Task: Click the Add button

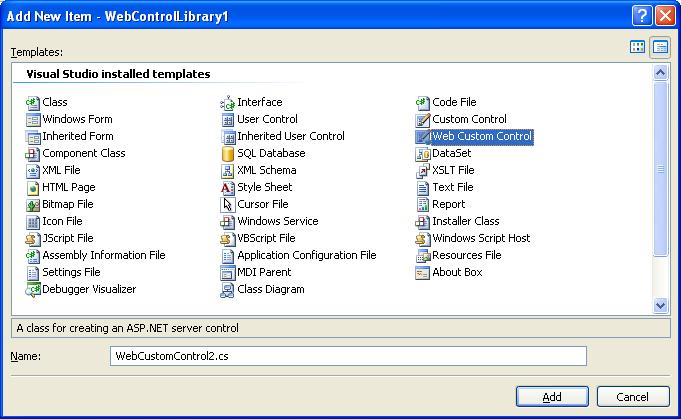Action: coord(552,396)
